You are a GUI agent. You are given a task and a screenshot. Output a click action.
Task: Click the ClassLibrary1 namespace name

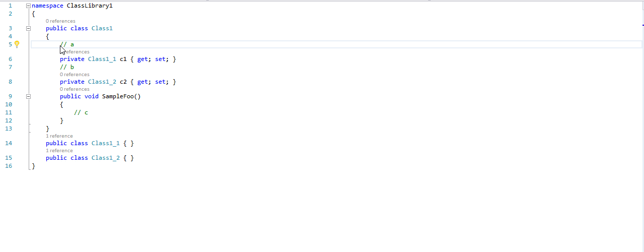point(90,6)
